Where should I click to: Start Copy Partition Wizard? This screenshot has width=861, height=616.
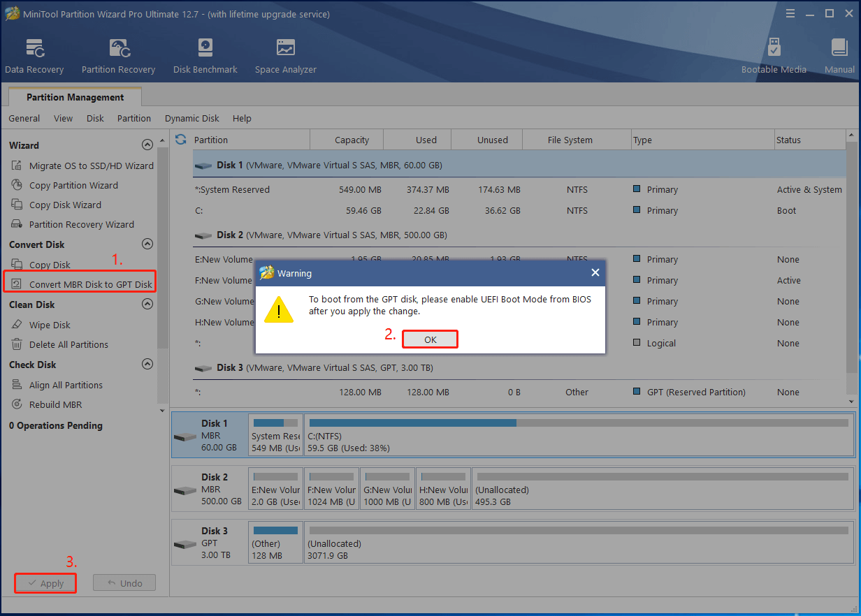[x=64, y=185]
